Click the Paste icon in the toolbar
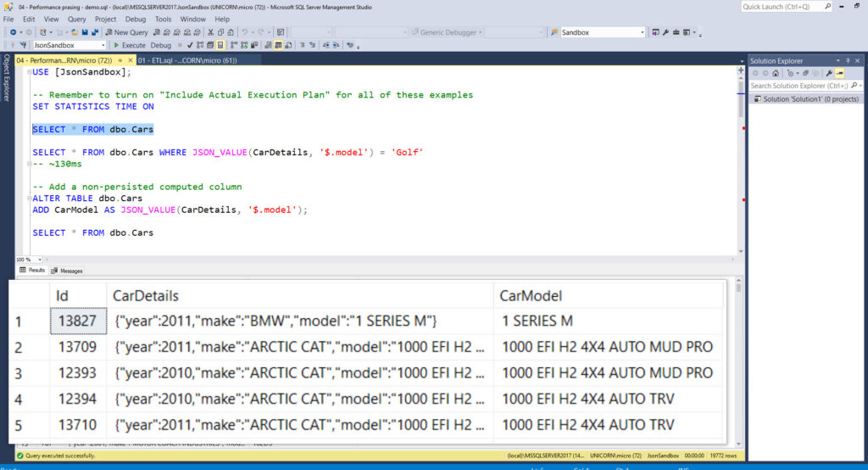 (231, 32)
